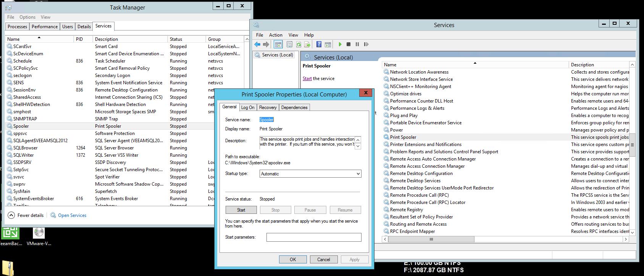Click the blue Back arrow in Services toolbar
The image size is (644, 276).
257,45
